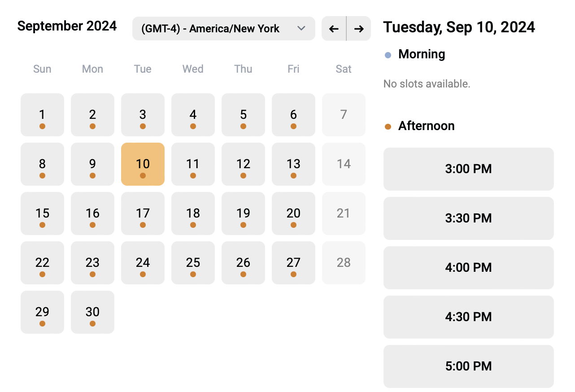Click the disabled Saturday September 7 cell
This screenshot has width=575, height=392.
click(x=344, y=115)
